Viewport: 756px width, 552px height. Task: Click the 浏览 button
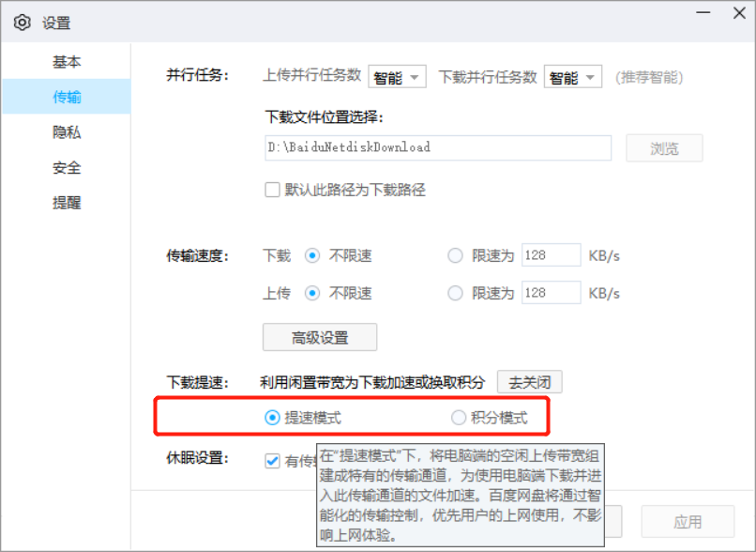coord(664,148)
